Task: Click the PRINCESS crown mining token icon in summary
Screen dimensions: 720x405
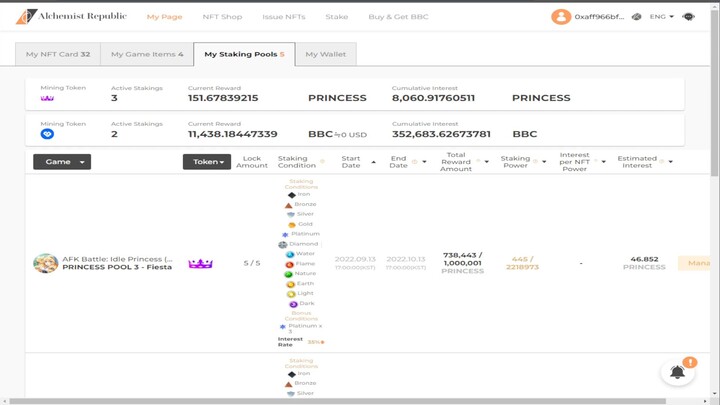Action: click(47, 98)
